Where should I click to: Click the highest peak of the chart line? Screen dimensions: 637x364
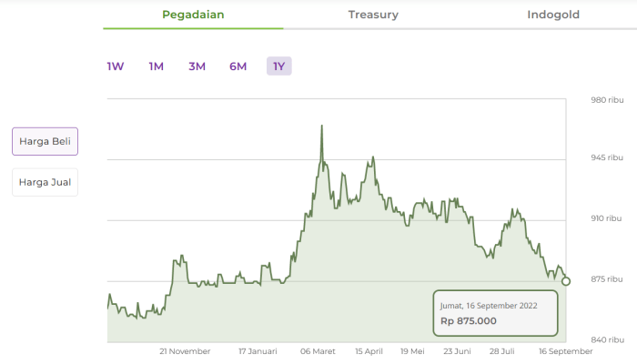(x=322, y=126)
